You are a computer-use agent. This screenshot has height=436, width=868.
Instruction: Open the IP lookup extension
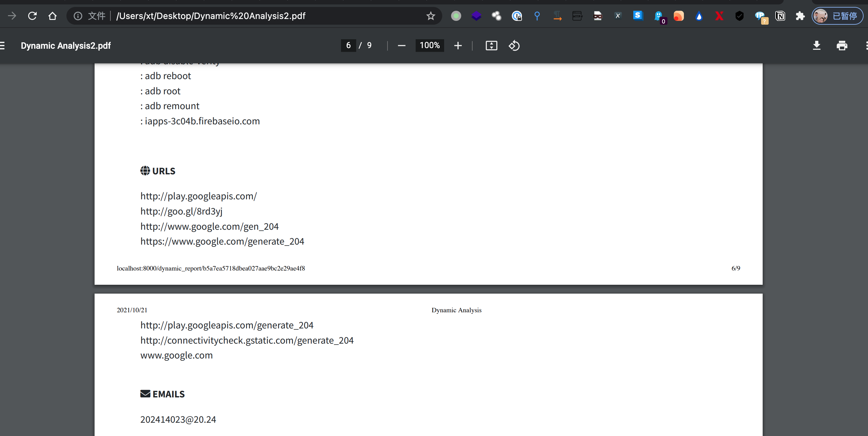(760, 17)
